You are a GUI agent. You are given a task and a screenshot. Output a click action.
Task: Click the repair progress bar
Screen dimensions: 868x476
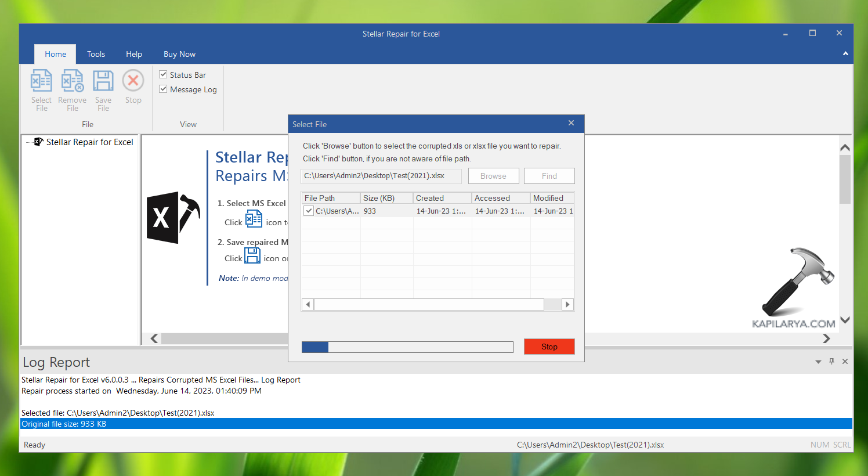(407, 347)
